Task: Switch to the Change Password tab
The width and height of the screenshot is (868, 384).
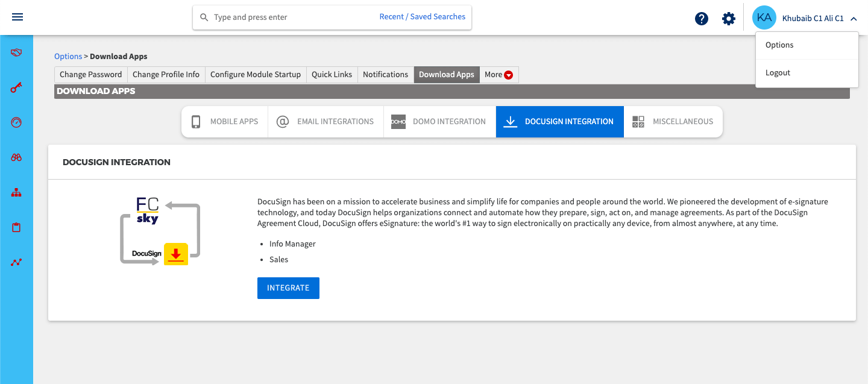Action: point(91,75)
